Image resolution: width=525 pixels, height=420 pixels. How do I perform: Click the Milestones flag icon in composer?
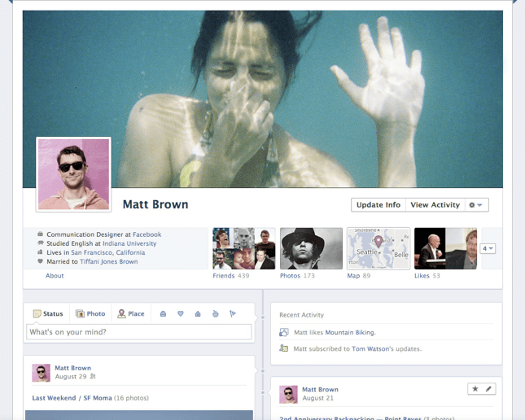tap(233, 314)
